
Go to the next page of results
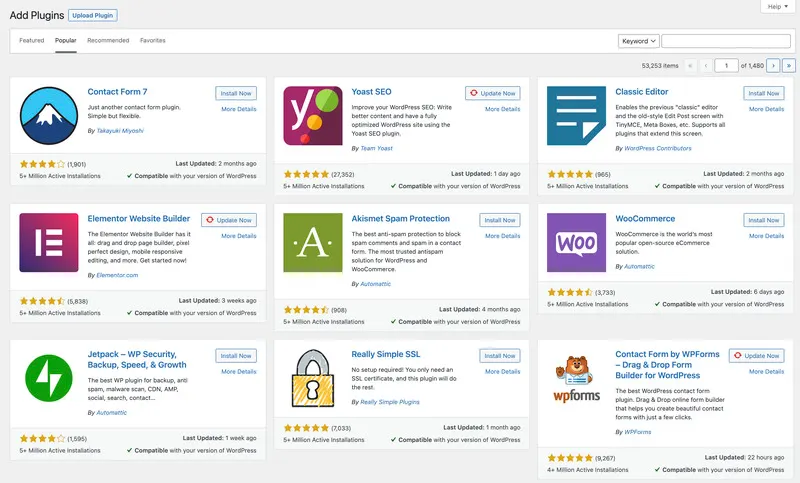[x=773, y=65]
